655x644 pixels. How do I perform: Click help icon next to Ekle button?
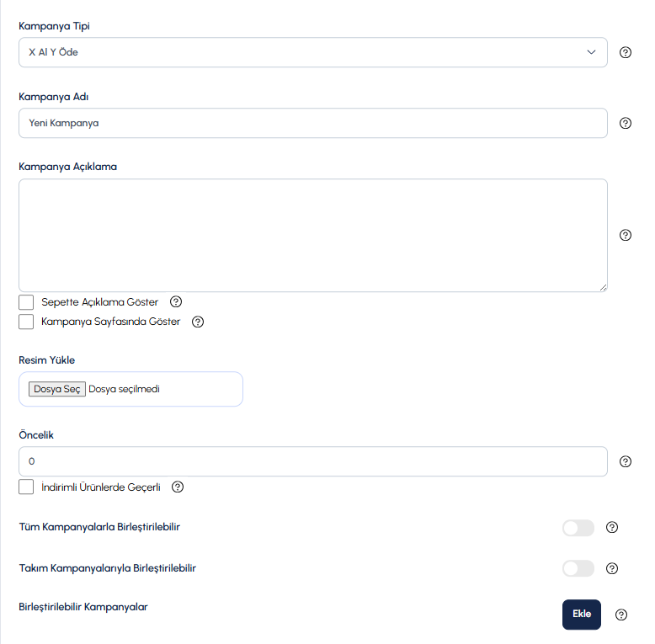[x=620, y=615]
